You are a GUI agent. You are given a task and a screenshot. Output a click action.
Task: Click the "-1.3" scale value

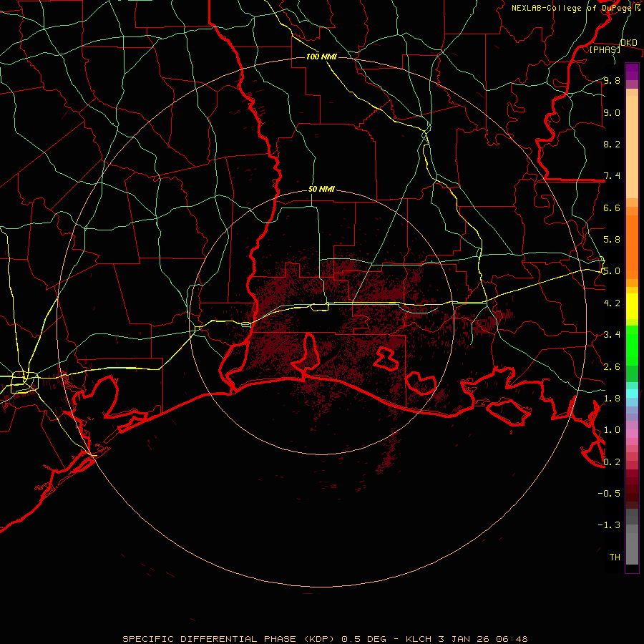[x=609, y=525]
